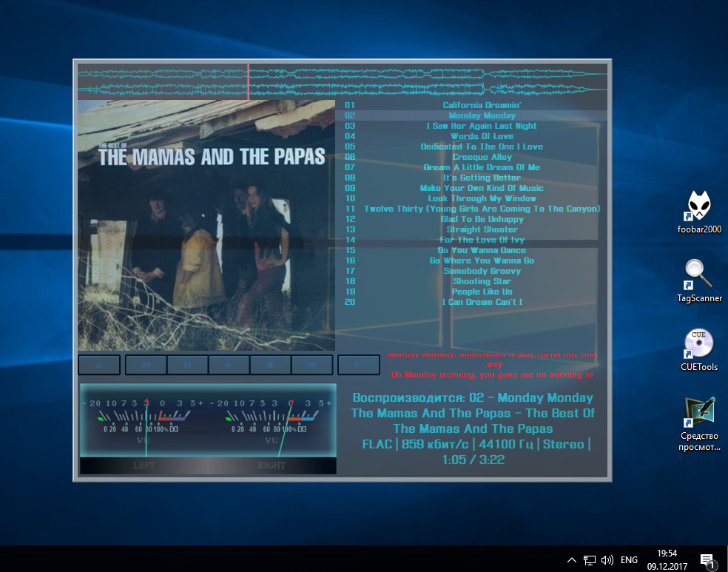Select track It's Getting Better

click(x=471, y=178)
